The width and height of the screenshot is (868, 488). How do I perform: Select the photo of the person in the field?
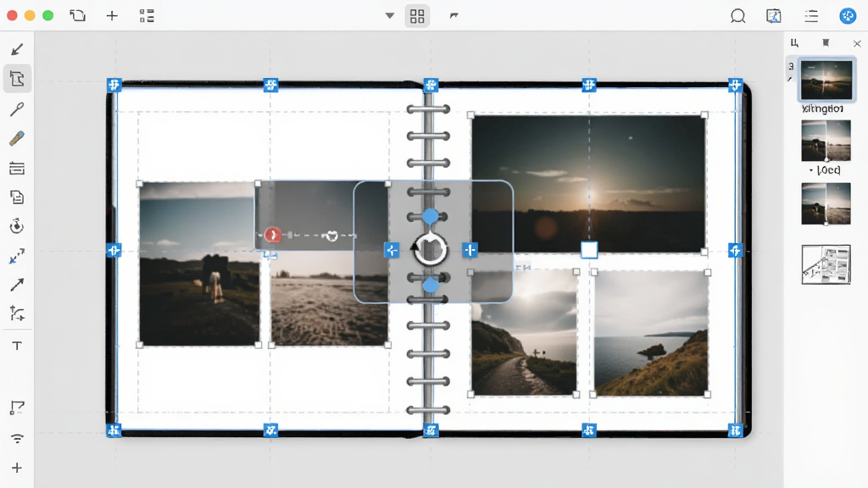coord(198,264)
